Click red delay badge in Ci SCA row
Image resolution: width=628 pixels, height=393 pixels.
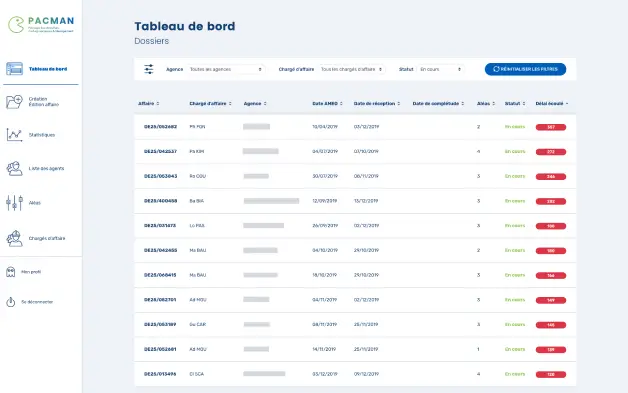coord(551,375)
